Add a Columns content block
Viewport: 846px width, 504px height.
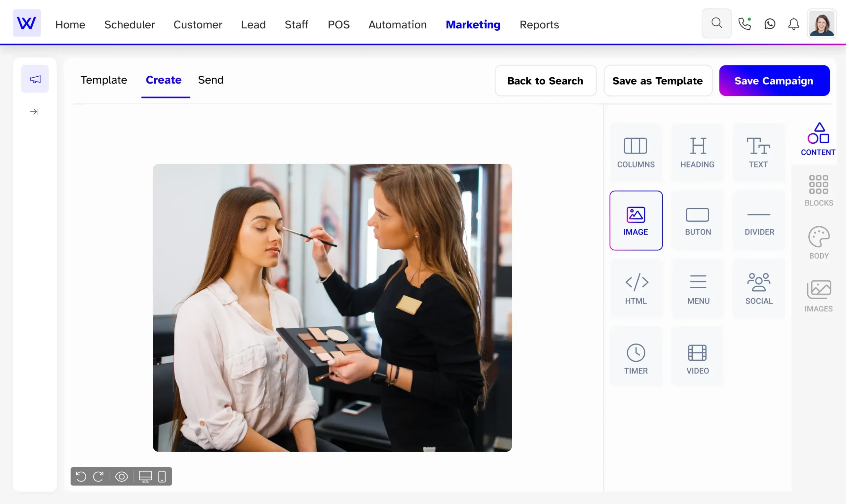pos(636,152)
